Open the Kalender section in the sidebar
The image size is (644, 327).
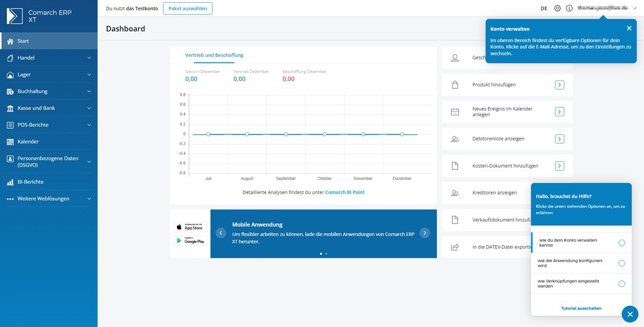(32, 142)
